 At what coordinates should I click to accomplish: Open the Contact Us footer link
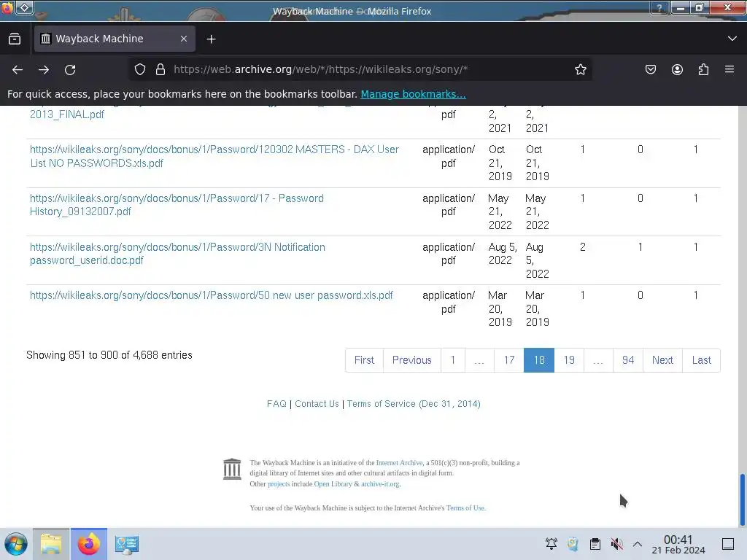pyautogui.click(x=317, y=404)
